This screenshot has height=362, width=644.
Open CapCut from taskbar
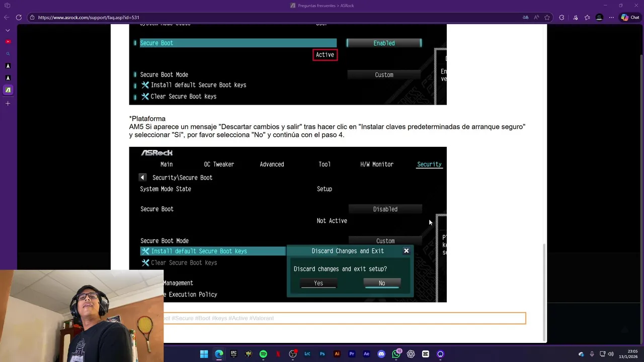[426, 354]
